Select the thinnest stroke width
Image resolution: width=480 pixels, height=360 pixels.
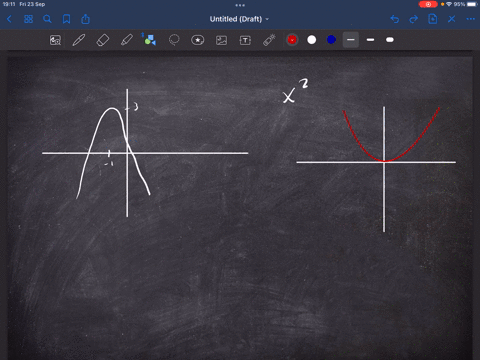[351, 40]
